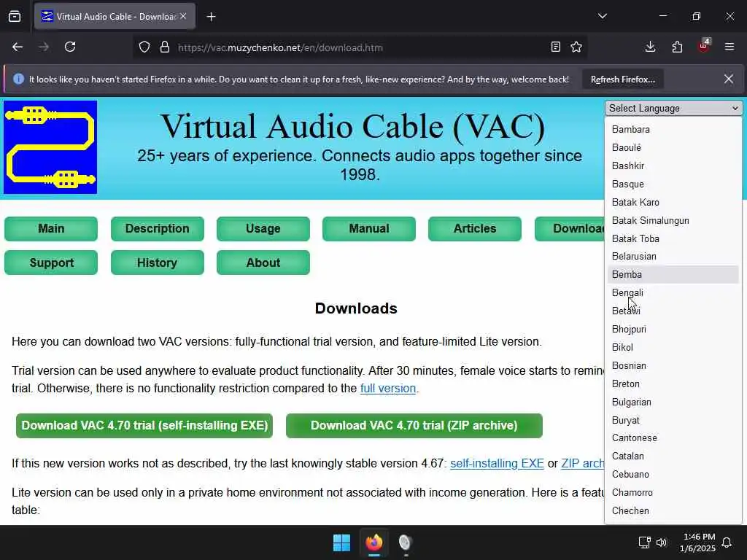
Task: Select highlighted Bemba option
Action: [673, 274]
